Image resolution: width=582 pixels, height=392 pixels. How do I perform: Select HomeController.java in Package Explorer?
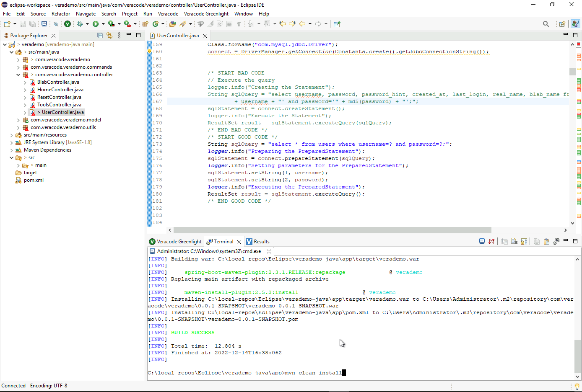click(60, 90)
